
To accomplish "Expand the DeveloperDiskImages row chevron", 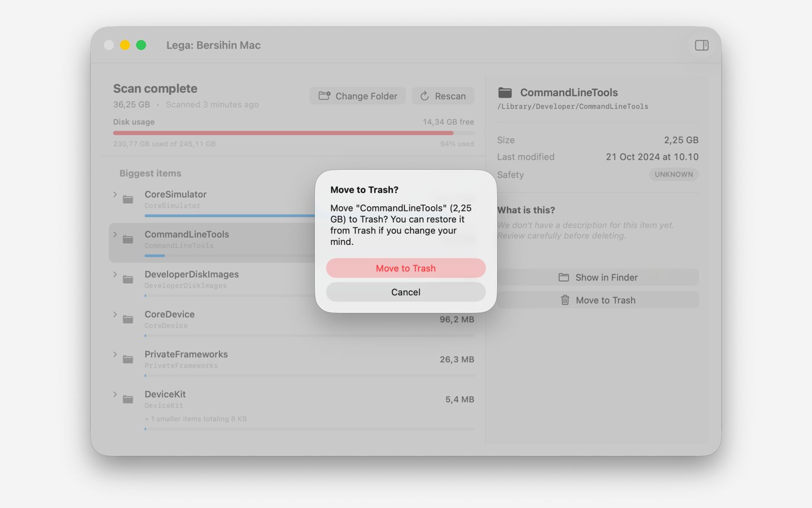I will tap(115, 274).
